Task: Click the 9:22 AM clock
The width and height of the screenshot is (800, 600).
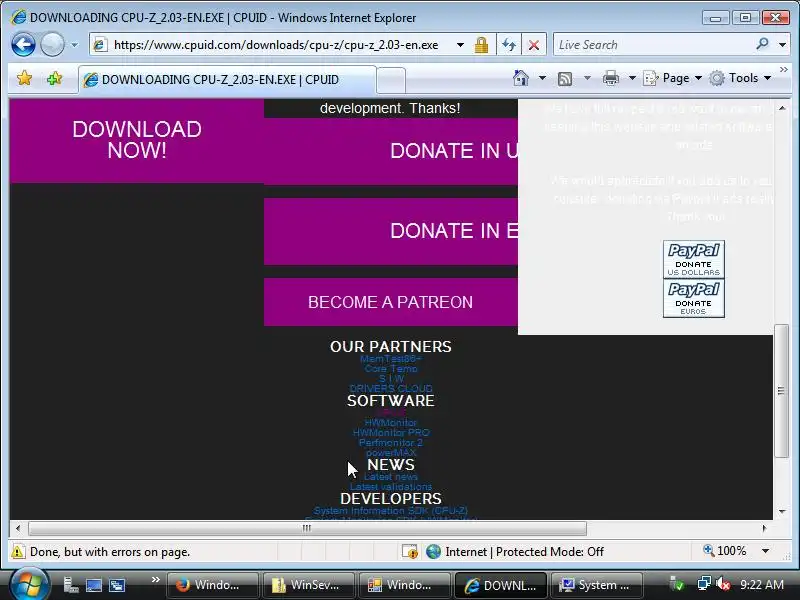Action: point(762,585)
